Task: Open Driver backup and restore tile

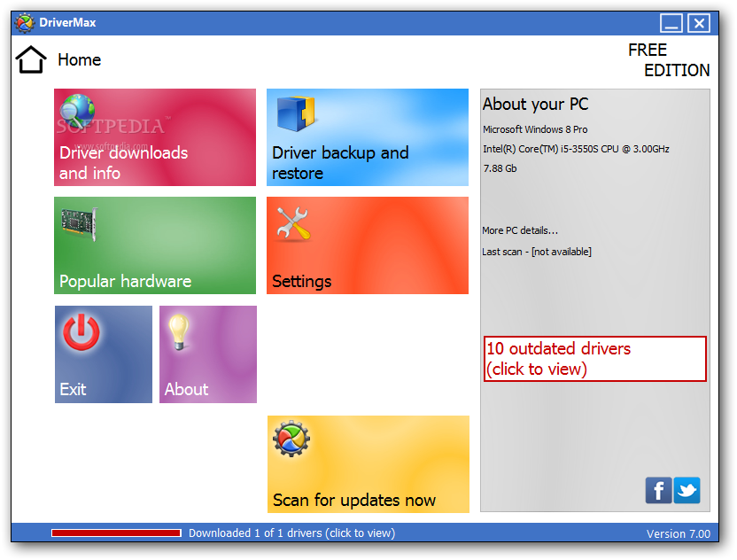Action: (x=368, y=137)
